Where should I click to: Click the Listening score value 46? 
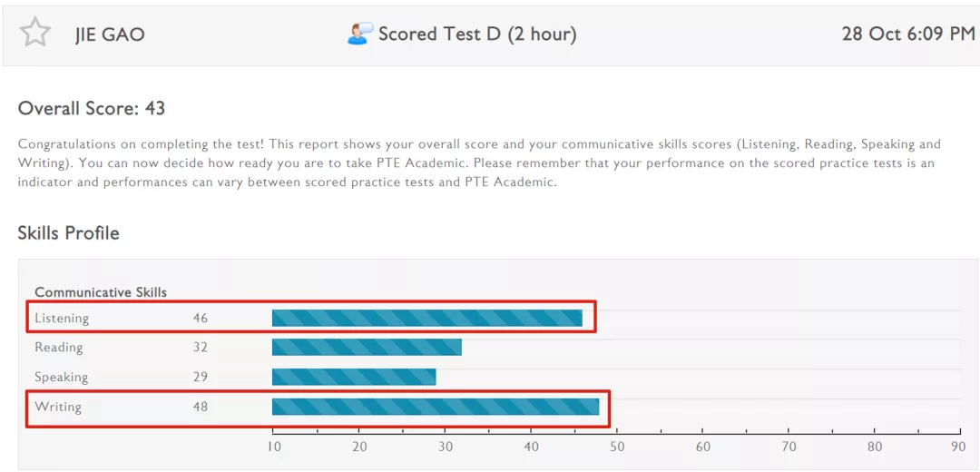pyautogui.click(x=200, y=319)
